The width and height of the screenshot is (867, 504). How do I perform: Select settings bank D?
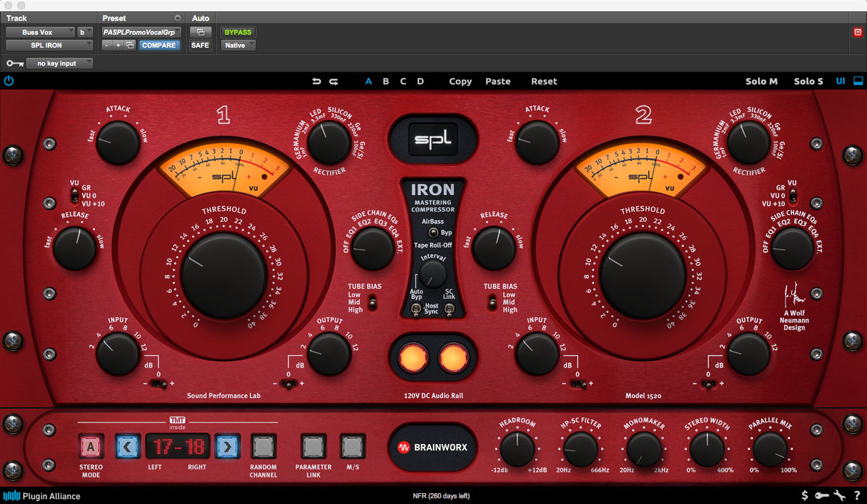[420, 82]
